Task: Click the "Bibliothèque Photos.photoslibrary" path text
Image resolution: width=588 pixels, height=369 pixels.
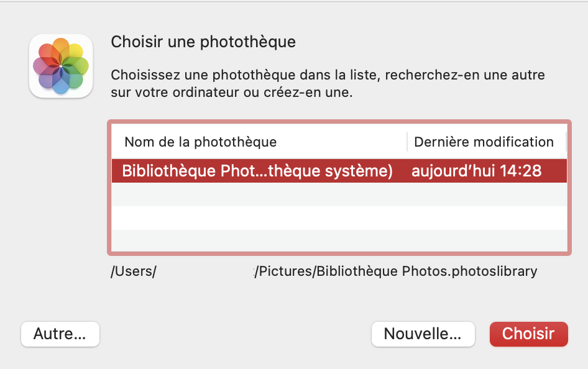Action: pyautogui.click(x=427, y=271)
